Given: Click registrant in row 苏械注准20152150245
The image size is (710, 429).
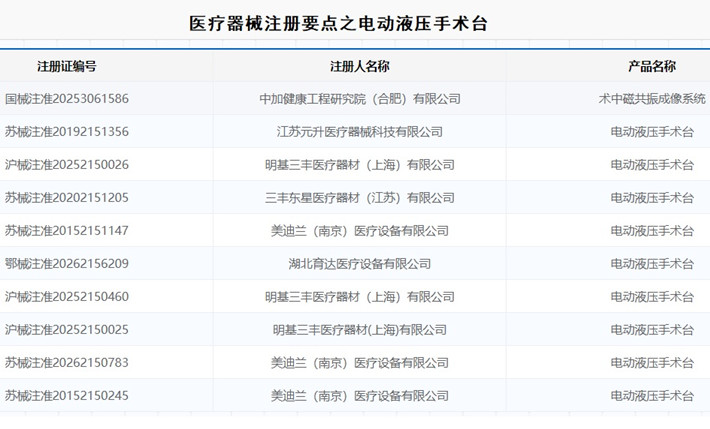Looking at the screenshot, I should (x=360, y=396).
